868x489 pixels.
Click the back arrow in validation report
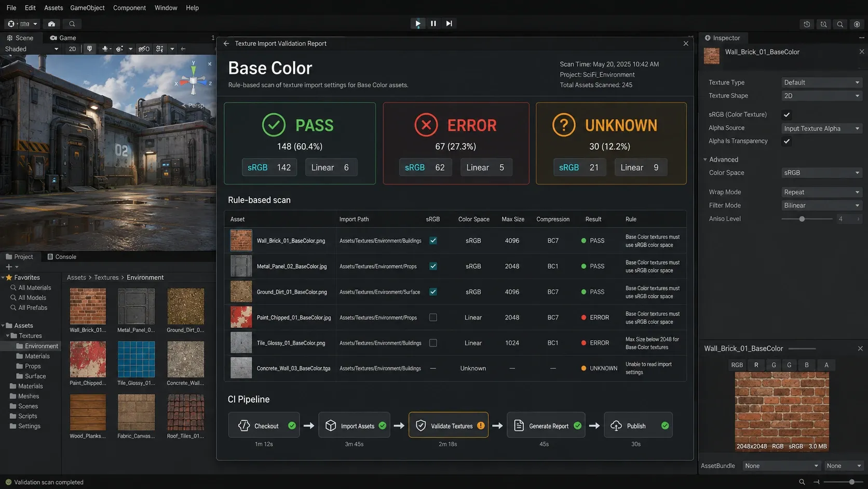click(226, 44)
